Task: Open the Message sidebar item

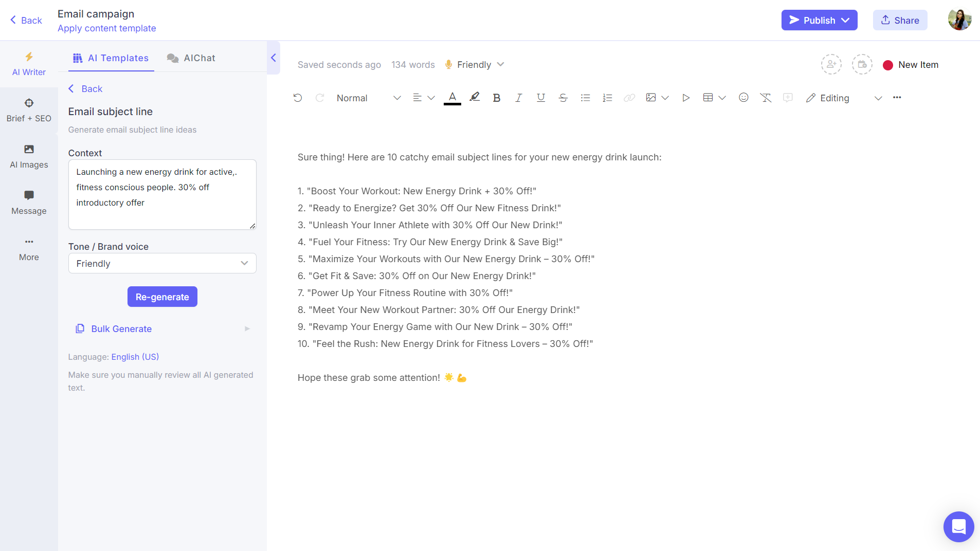Action: 29,203
